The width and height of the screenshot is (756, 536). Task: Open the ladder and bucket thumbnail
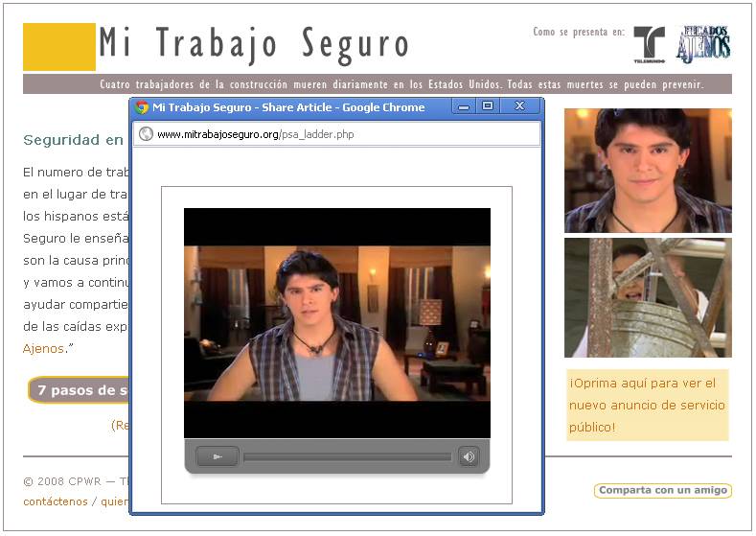coord(648,297)
